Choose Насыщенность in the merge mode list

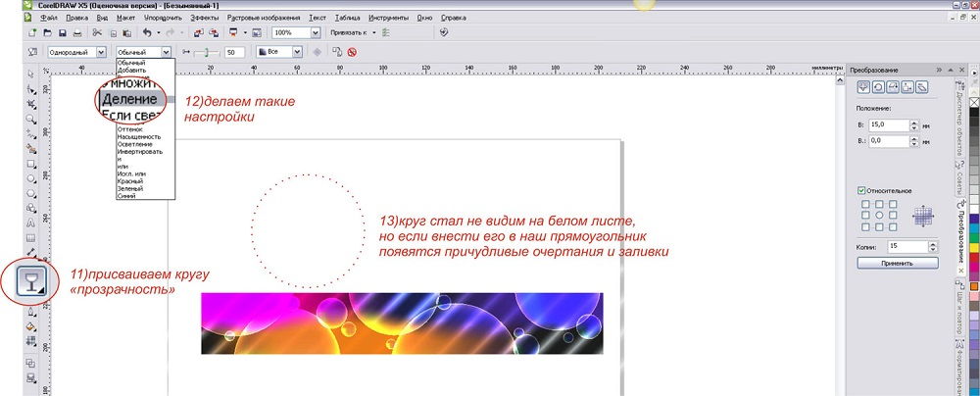pyautogui.click(x=139, y=136)
